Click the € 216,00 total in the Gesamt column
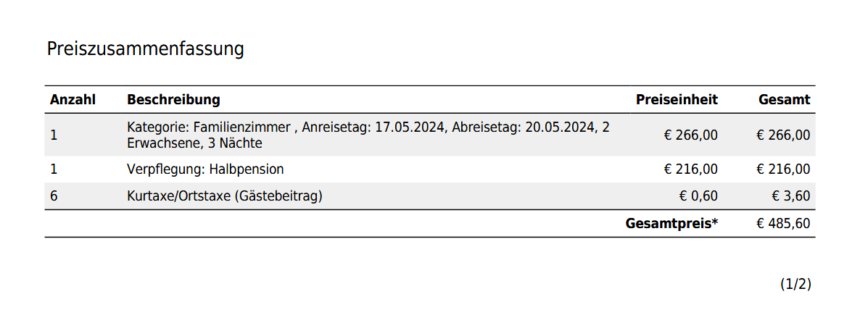 pos(784,169)
